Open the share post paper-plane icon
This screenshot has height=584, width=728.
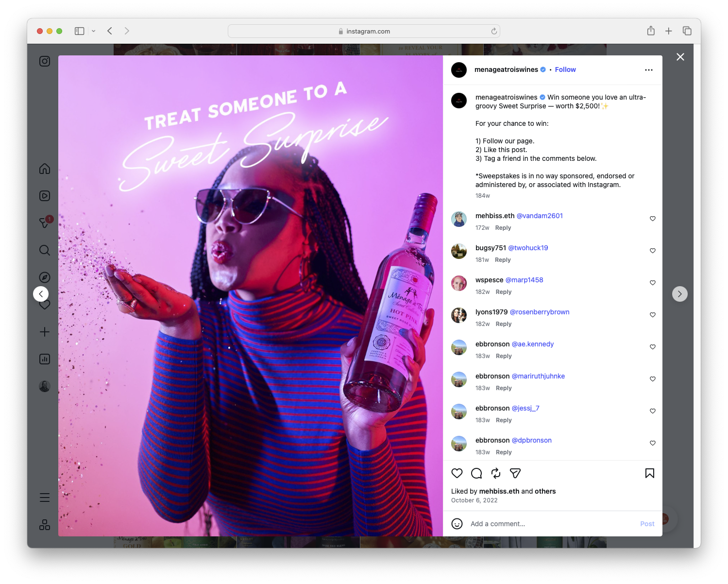[x=515, y=473]
